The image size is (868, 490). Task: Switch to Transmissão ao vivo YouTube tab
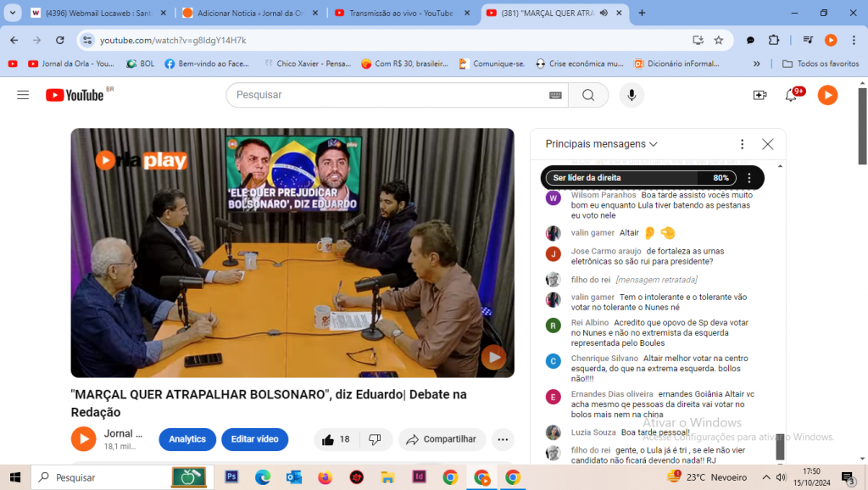(402, 13)
